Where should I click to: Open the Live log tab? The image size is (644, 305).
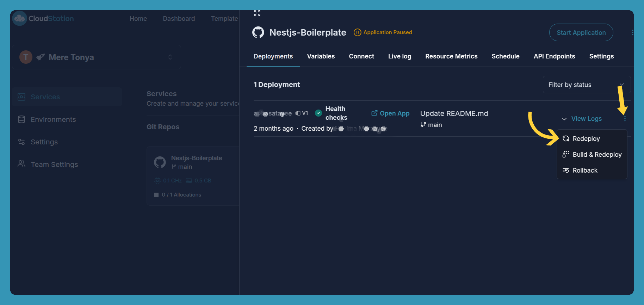(400, 56)
